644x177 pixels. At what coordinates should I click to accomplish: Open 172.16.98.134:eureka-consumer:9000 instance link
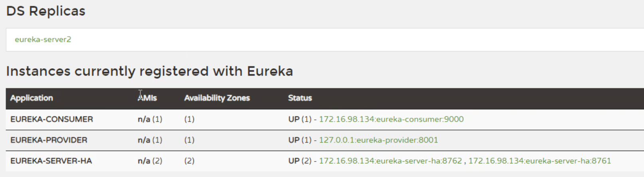click(391, 119)
